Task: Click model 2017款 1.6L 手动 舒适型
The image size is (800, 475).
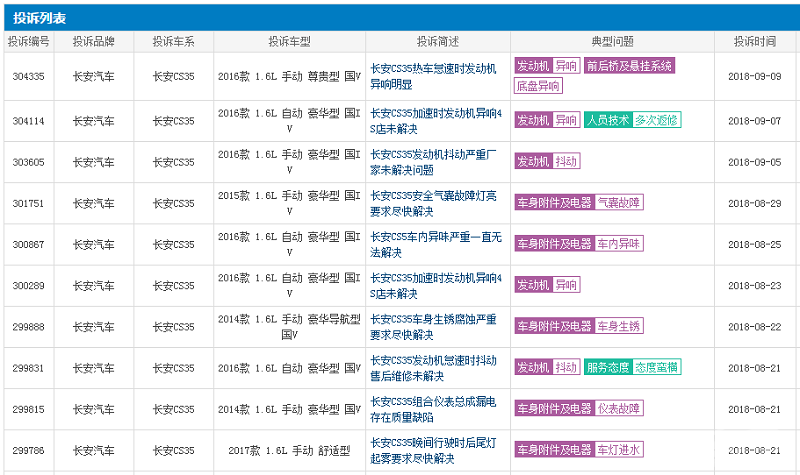Action: pyautogui.click(x=289, y=451)
